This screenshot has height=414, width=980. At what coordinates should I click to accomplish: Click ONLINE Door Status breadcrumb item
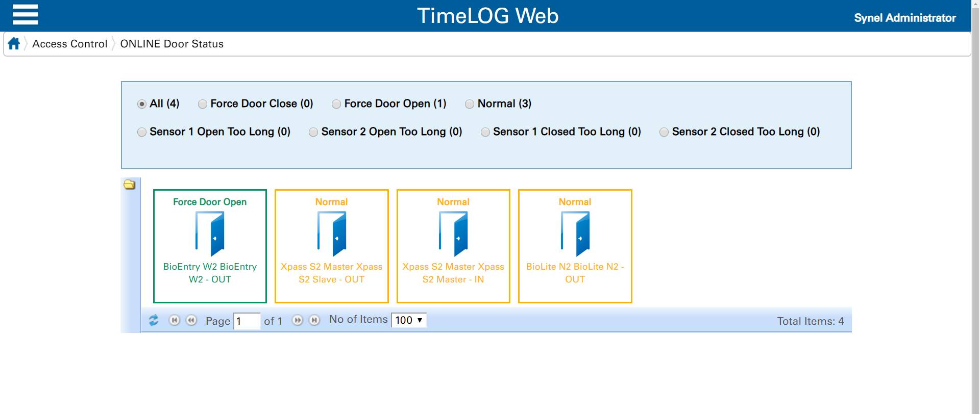pos(171,44)
